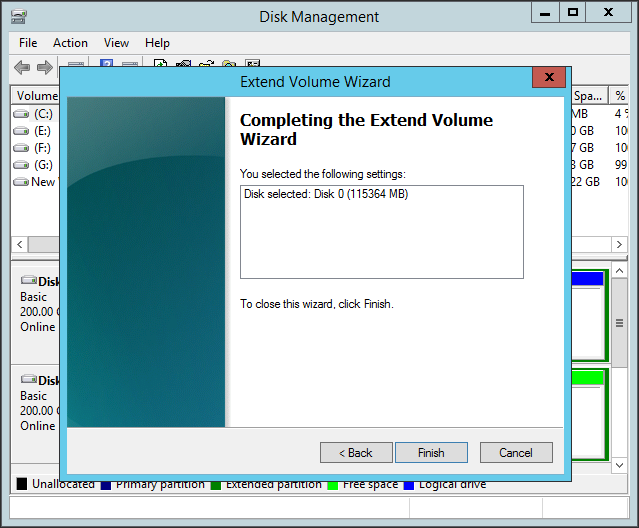The width and height of the screenshot is (639, 528).
Task: Select the (G:) drive icon in volume list
Action: [x=21, y=165]
